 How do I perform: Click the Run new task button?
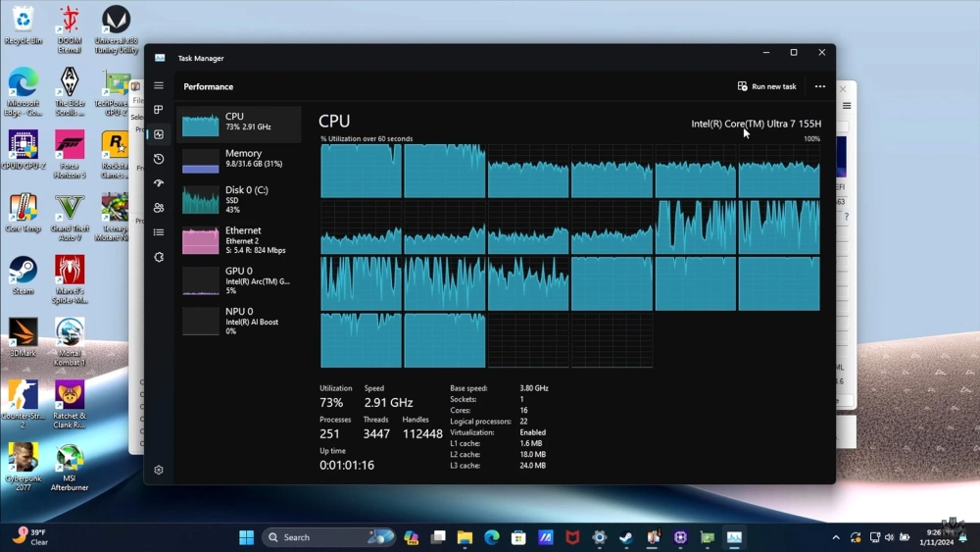pyautogui.click(x=767, y=86)
